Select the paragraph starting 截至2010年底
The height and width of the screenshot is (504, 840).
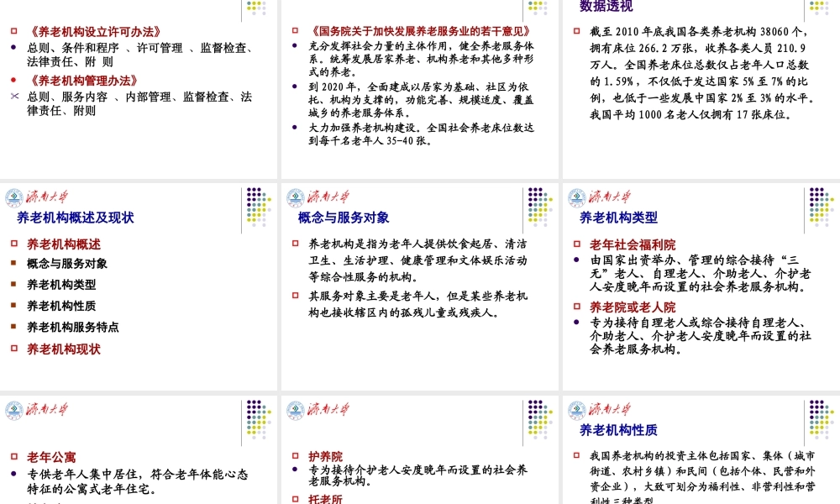coord(702,73)
